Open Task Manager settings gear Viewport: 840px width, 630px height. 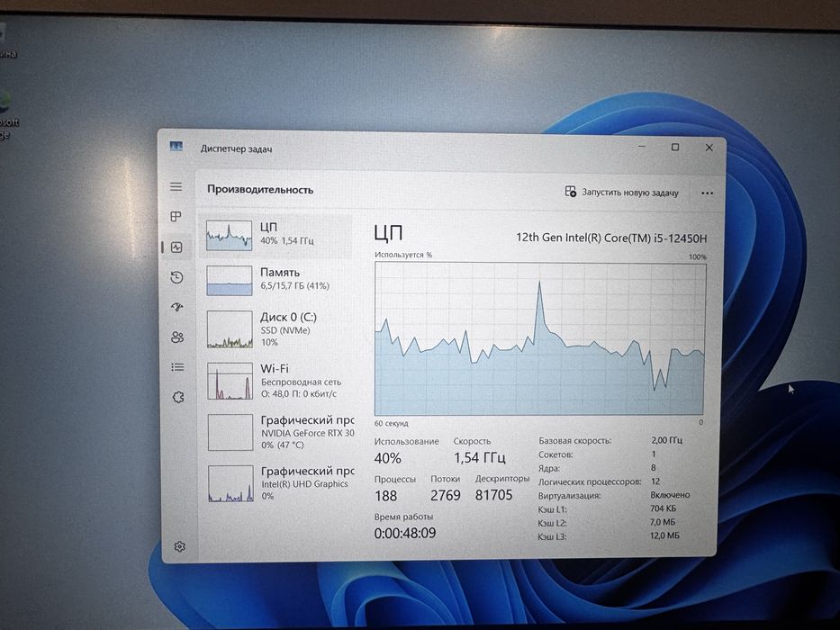(179, 546)
